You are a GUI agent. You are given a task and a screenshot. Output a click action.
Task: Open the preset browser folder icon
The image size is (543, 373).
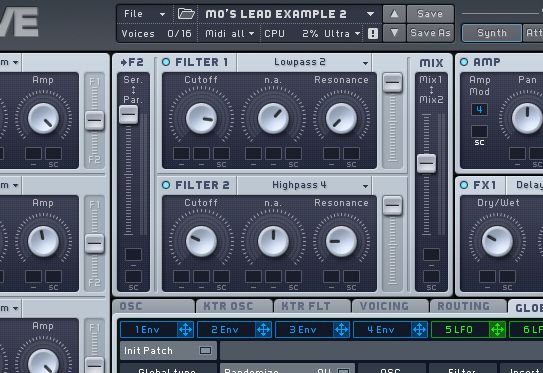click(x=186, y=14)
